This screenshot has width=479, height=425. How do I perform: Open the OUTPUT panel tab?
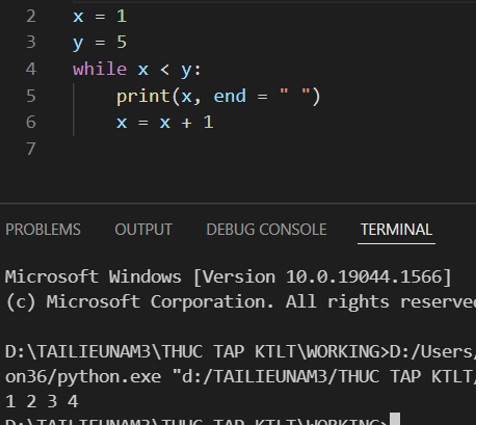tap(143, 229)
